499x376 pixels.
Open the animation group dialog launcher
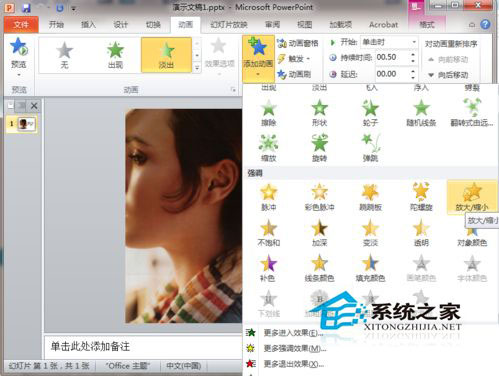coord(233,89)
